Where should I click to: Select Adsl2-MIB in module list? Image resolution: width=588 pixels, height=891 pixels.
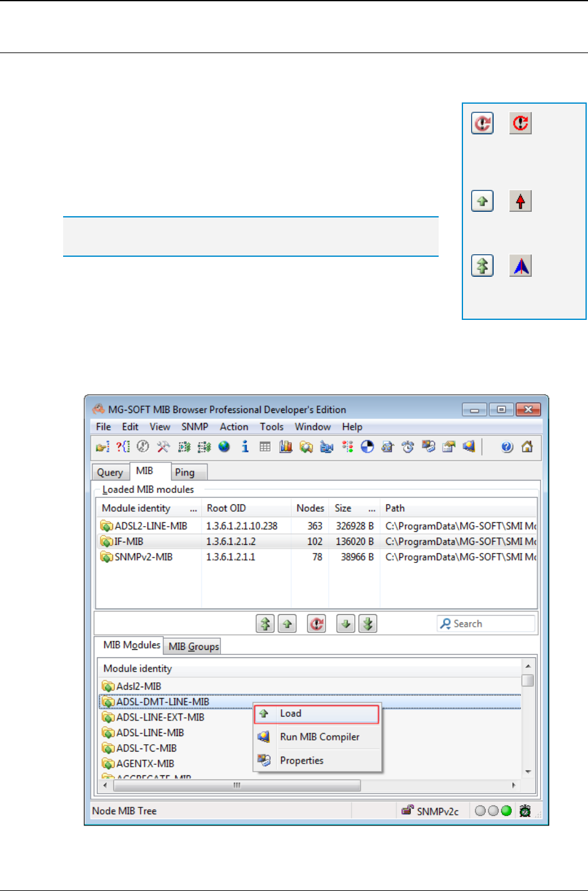click(x=138, y=686)
